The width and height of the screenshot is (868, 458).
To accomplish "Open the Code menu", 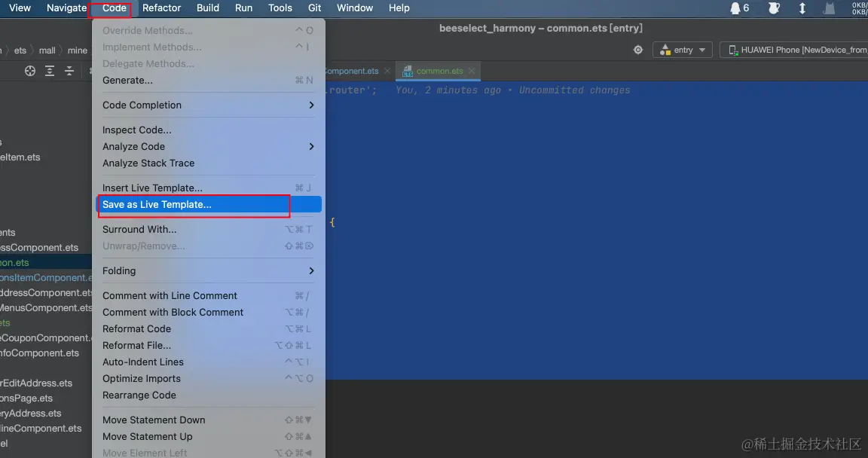I will [114, 8].
